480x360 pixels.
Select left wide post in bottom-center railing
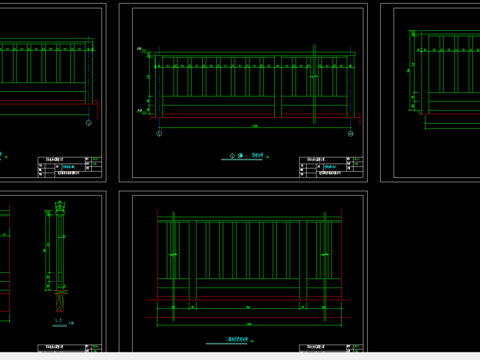click(193, 260)
